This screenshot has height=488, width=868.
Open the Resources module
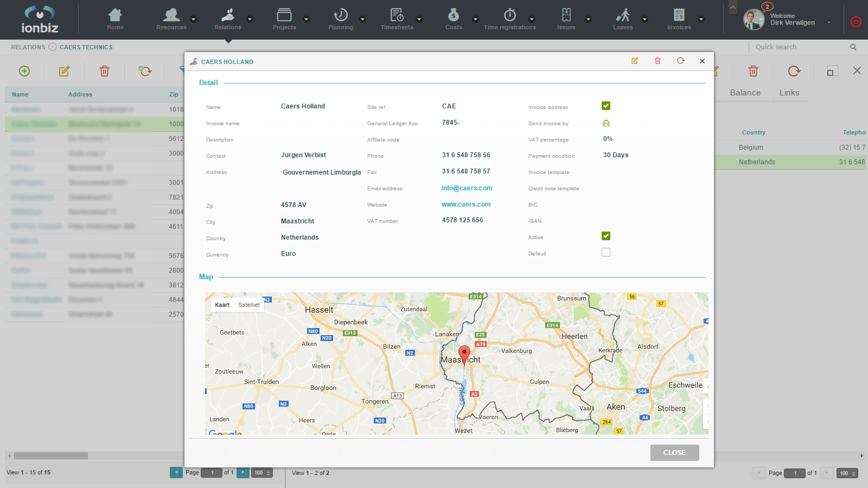click(x=171, y=19)
